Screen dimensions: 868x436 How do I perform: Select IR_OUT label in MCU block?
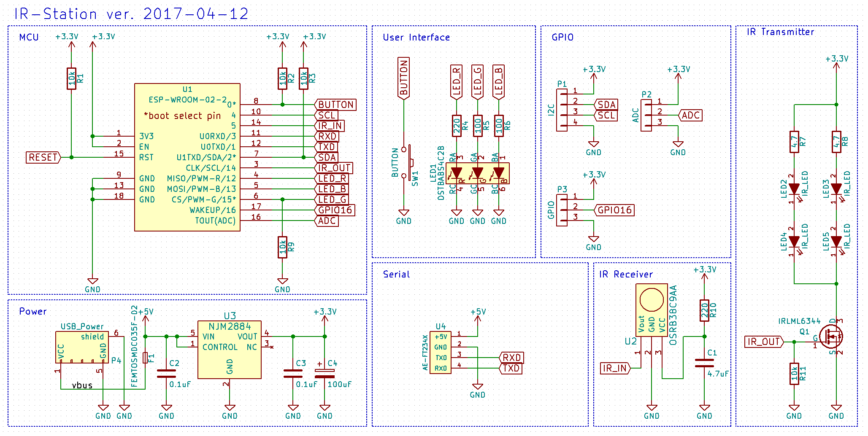tap(334, 168)
